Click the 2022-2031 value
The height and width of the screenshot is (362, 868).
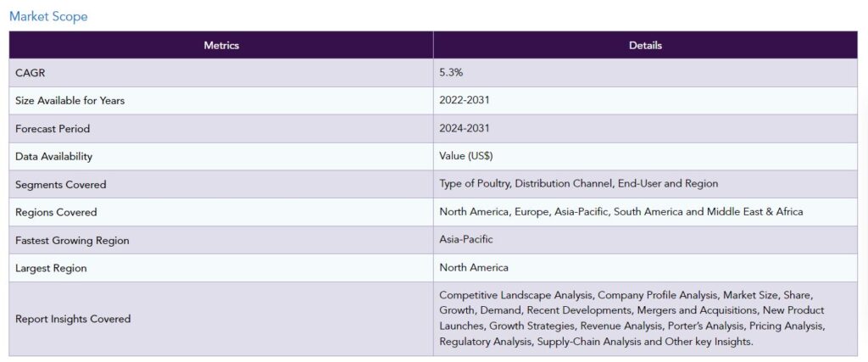click(x=465, y=101)
